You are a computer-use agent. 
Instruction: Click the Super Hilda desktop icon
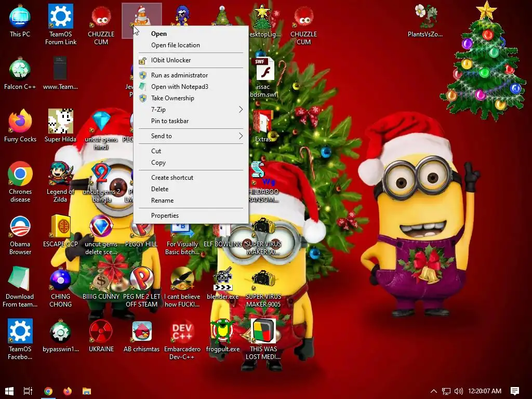click(x=61, y=126)
